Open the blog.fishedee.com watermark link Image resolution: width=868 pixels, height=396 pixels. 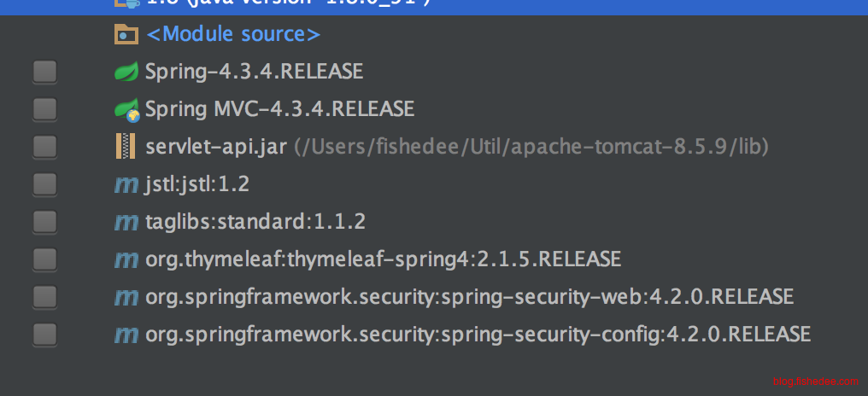(815, 381)
